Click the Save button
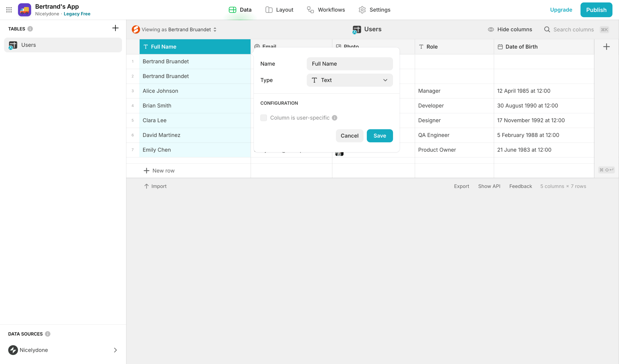Viewport: 619px width, 364px height. pos(380,136)
